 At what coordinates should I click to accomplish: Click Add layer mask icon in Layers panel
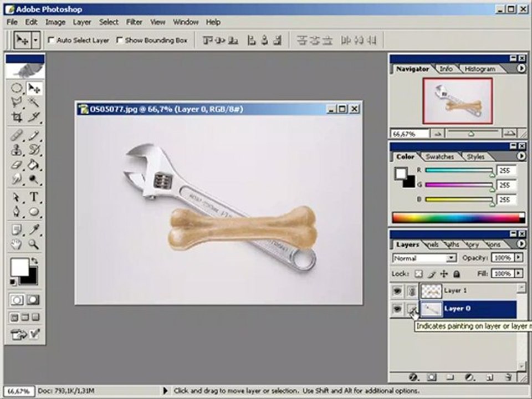[x=432, y=377]
